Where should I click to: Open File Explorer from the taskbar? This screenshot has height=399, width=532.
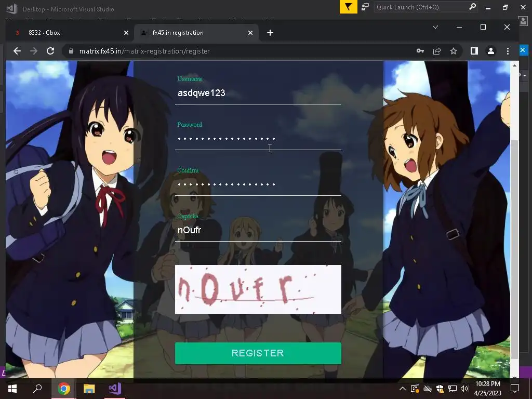point(89,389)
